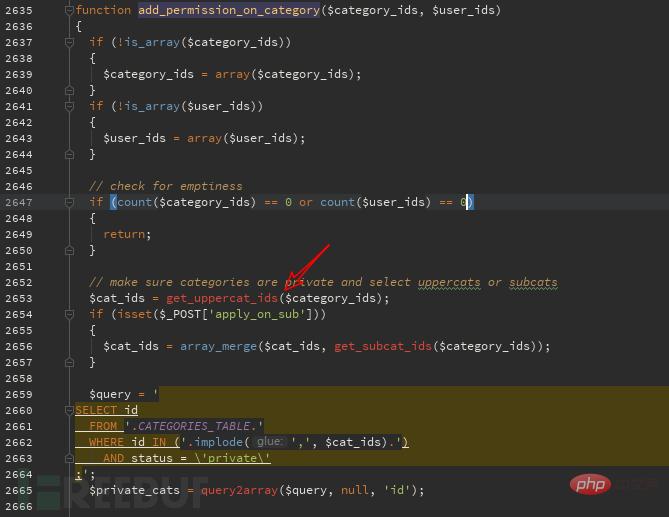The height and width of the screenshot is (517, 669).
Task: Click the word 'subcats' in comment
Action: 533,282
